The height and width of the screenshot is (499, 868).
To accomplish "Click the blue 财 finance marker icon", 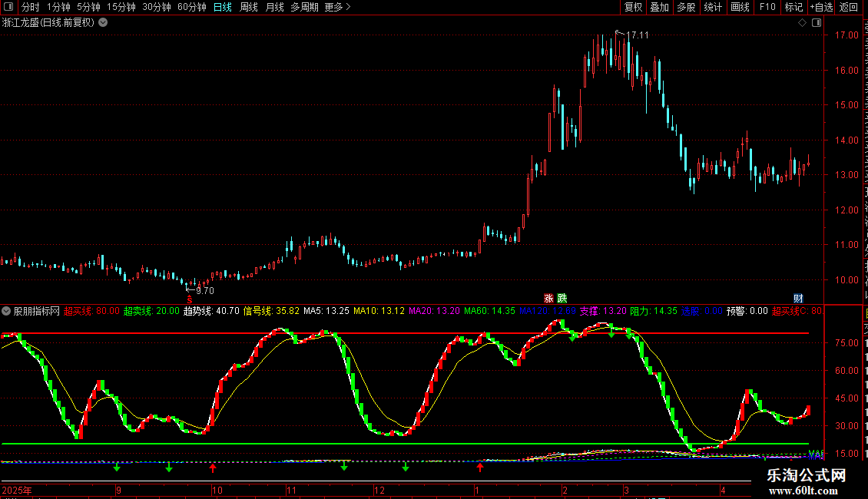I will 797,298.
